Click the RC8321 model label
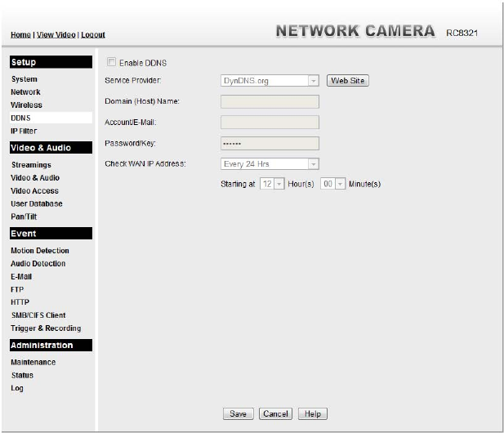The image size is (504, 433). click(x=462, y=33)
